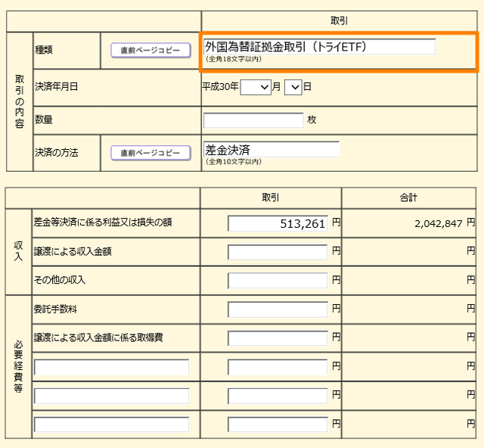Click the 数量 label

44,120
